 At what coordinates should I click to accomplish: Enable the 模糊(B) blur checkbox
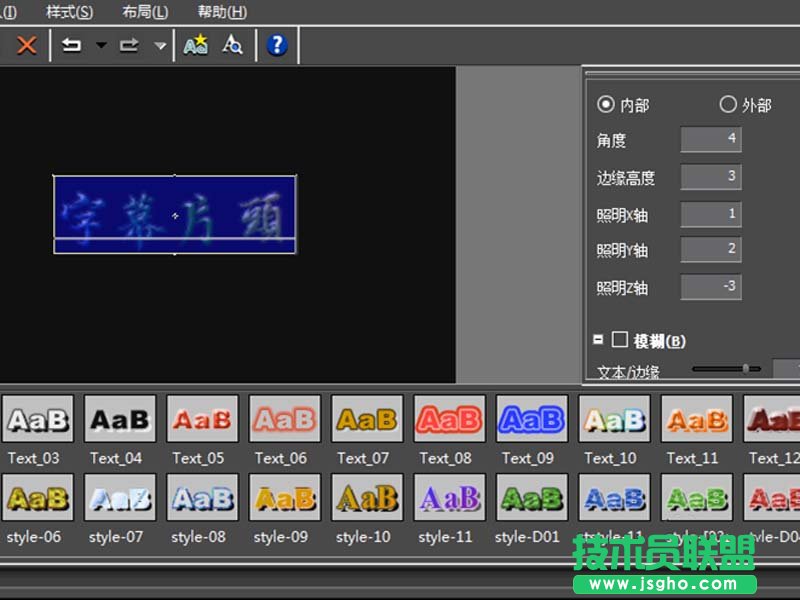coord(618,340)
